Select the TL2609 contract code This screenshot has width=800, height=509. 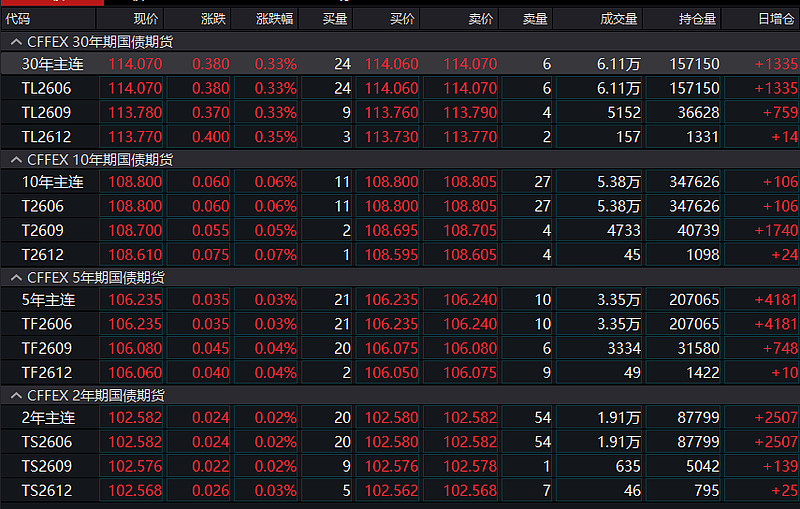tap(46, 112)
